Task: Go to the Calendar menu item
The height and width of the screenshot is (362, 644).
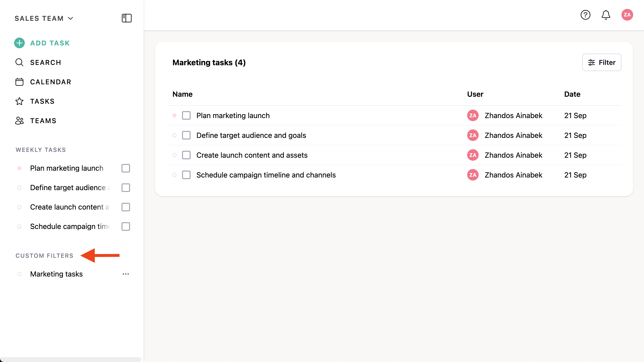Action: point(51,82)
